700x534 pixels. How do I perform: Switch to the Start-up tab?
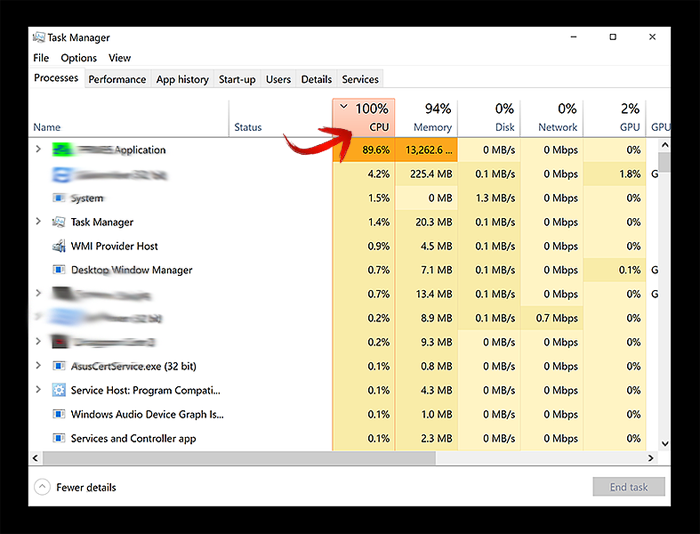click(237, 79)
